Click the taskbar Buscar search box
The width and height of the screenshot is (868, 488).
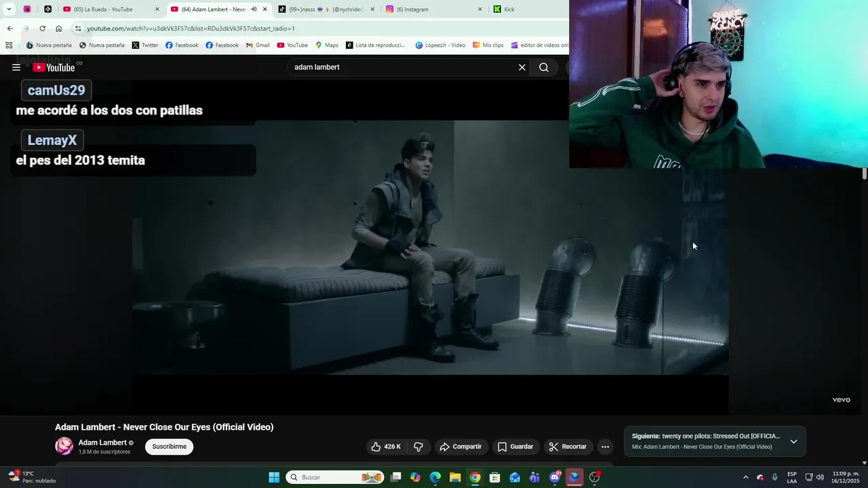(x=335, y=477)
